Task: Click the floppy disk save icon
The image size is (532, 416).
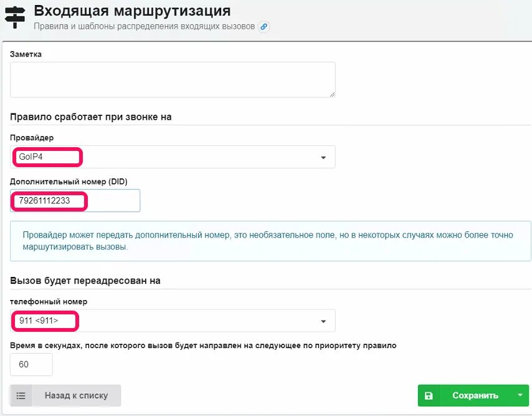Action: tap(429, 395)
